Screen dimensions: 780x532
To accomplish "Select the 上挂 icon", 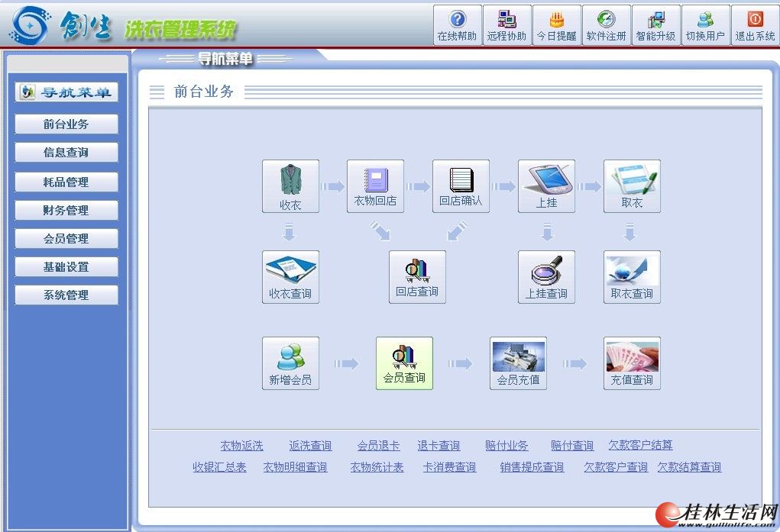I will click(546, 185).
